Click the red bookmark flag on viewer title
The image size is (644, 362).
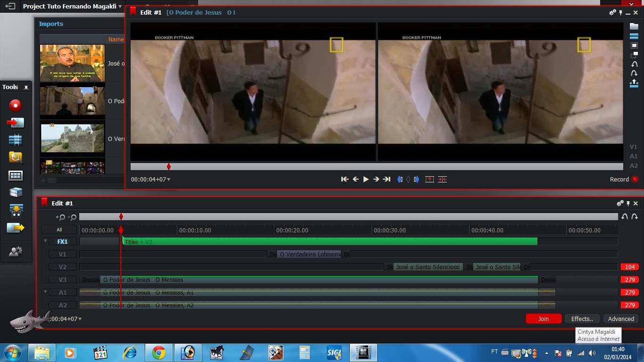tap(133, 12)
